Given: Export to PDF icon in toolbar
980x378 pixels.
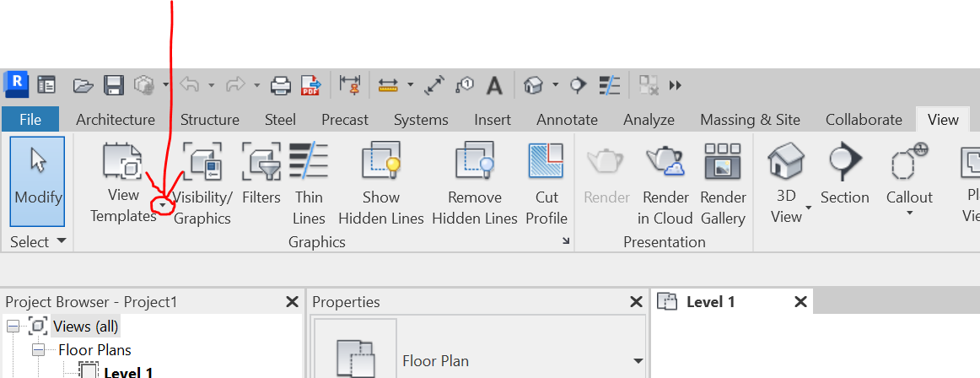Looking at the screenshot, I should click(310, 85).
